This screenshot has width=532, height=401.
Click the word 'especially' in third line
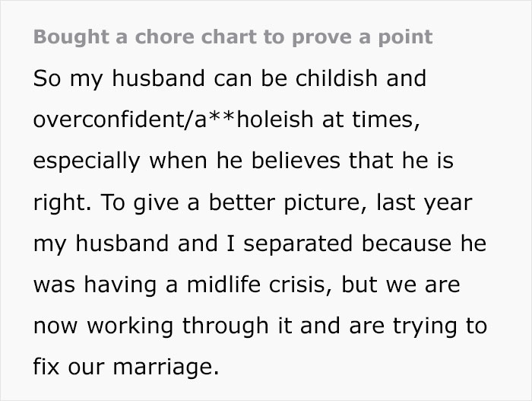[87, 162]
